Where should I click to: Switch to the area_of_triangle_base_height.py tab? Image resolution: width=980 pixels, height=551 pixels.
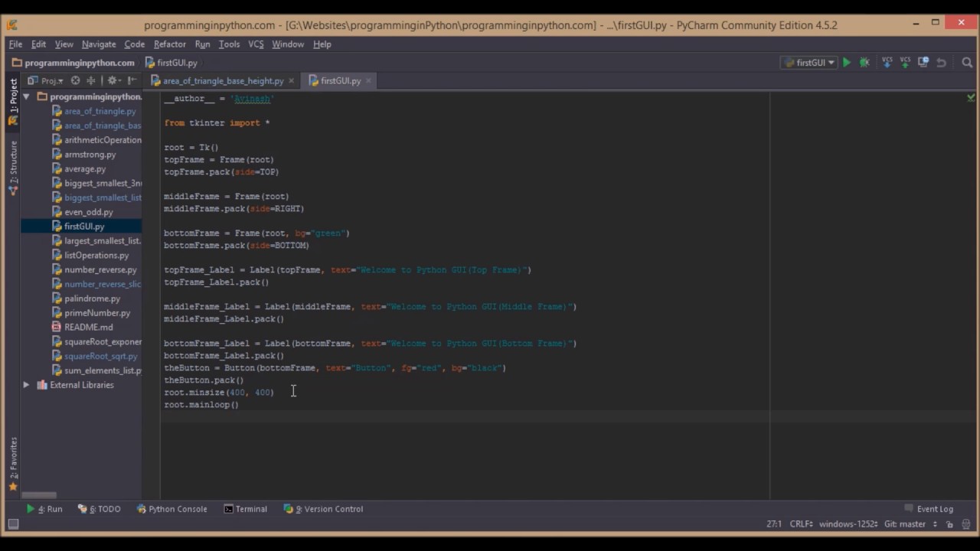pyautogui.click(x=223, y=81)
